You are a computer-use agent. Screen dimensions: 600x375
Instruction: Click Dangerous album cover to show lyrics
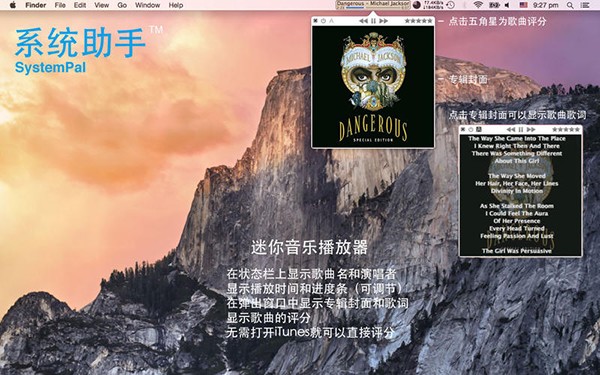[x=373, y=87]
